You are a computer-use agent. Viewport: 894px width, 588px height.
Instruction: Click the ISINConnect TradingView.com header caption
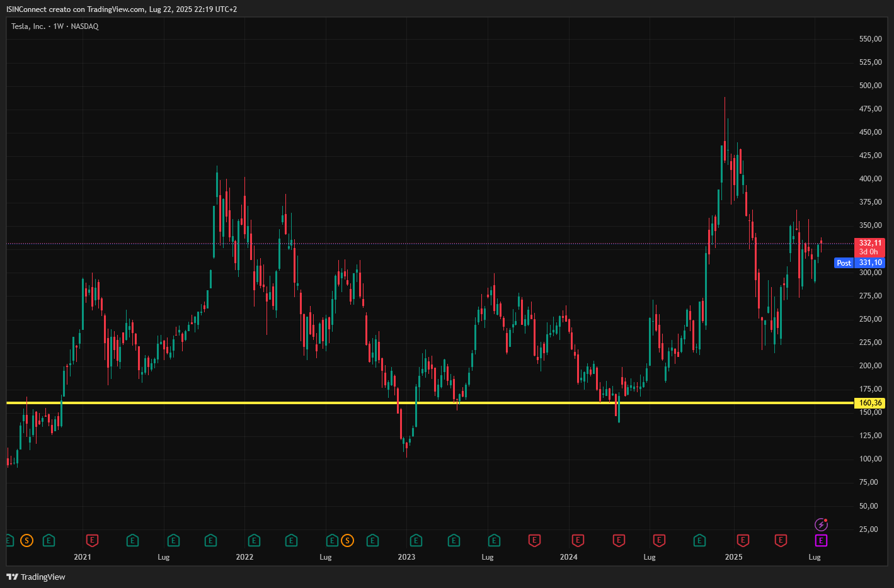122,9
